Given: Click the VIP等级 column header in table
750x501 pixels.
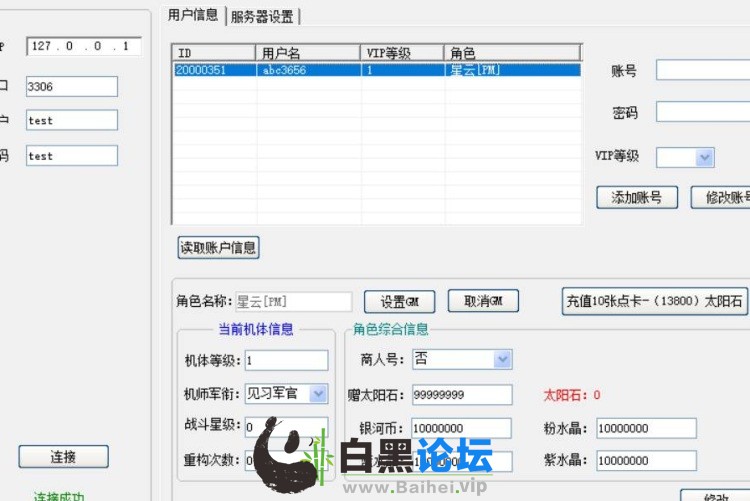Looking at the screenshot, I should click(402, 53).
